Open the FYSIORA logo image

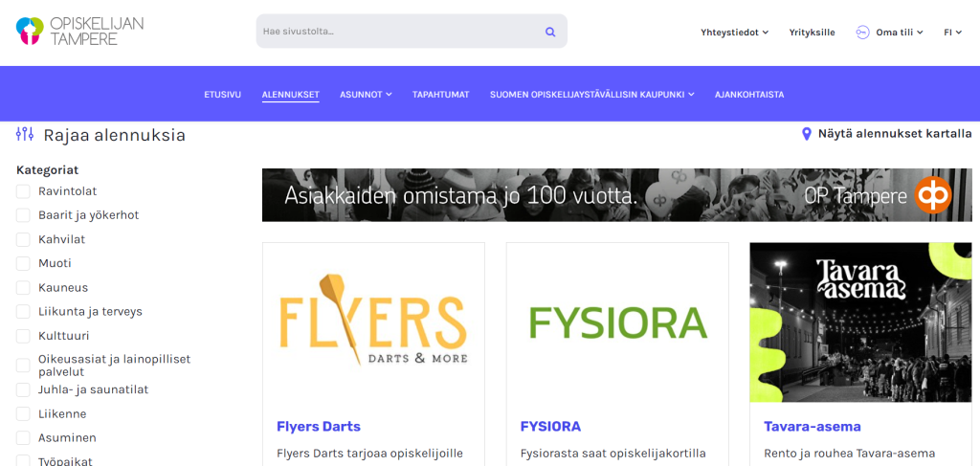pos(617,322)
